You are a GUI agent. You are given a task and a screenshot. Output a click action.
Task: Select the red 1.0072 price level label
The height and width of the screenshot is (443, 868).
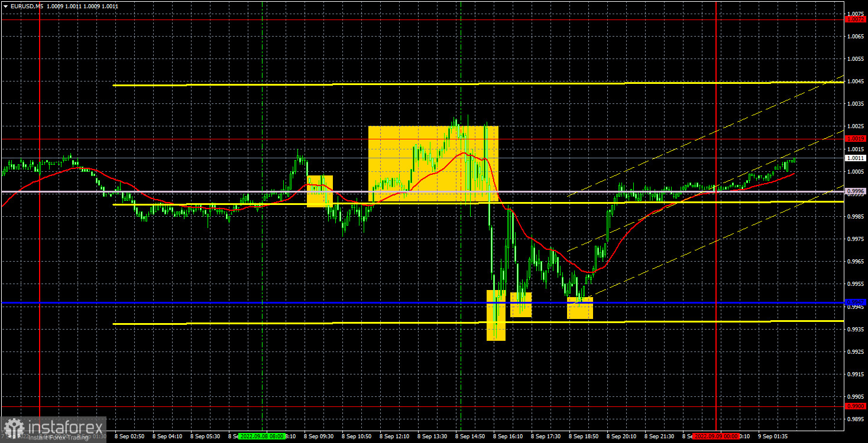(x=856, y=19)
